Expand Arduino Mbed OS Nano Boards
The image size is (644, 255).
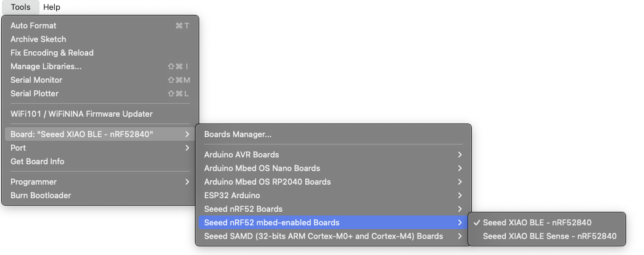pos(333,168)
